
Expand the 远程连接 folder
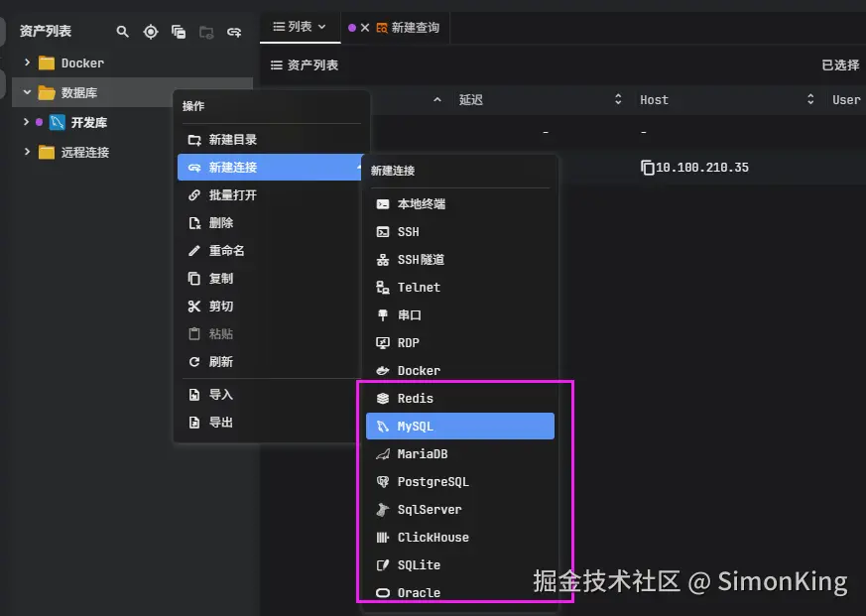(27, 152)
